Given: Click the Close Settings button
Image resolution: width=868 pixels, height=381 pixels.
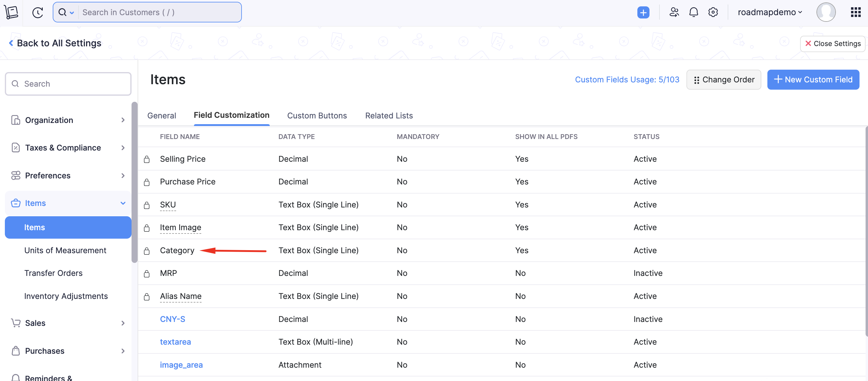Looking at the screenshot, I should tap(832, 43).
